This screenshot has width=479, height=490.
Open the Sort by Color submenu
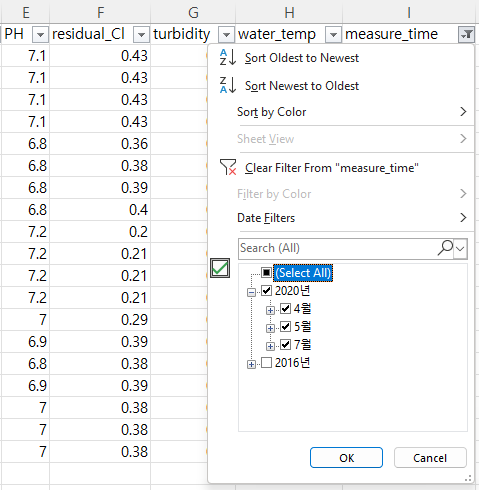[x=341, y=112]
